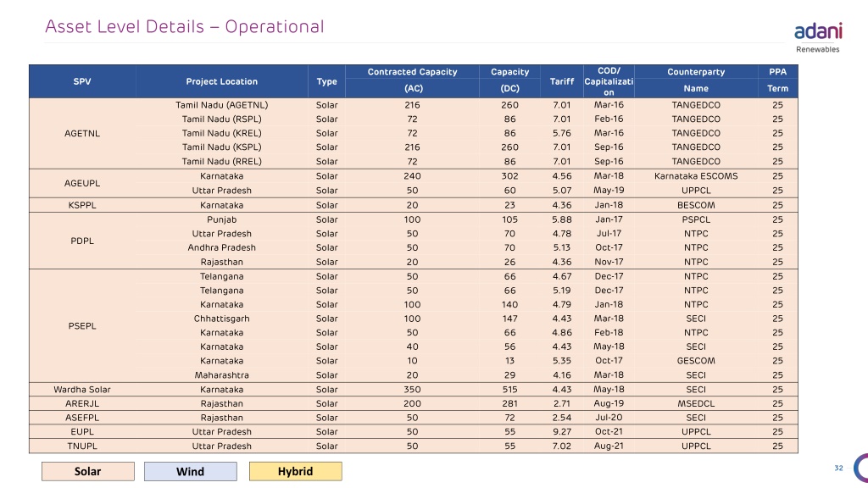Select the Hybrid legend swatch
Screen dimensions: 868x488
pyautogui.click(x=296, y=471)
